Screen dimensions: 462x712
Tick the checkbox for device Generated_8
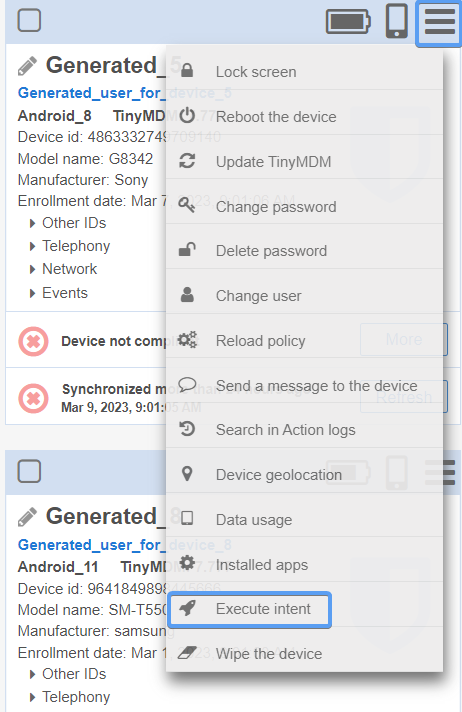(30, 471)
